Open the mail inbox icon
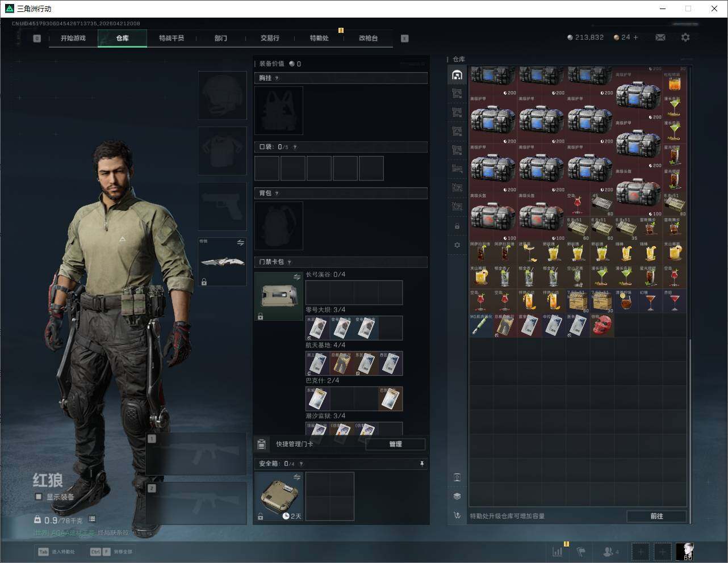 (x=660, y=37)
